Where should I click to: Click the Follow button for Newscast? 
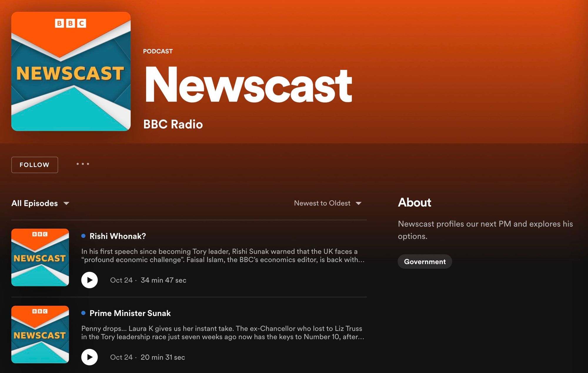[34, 165]
